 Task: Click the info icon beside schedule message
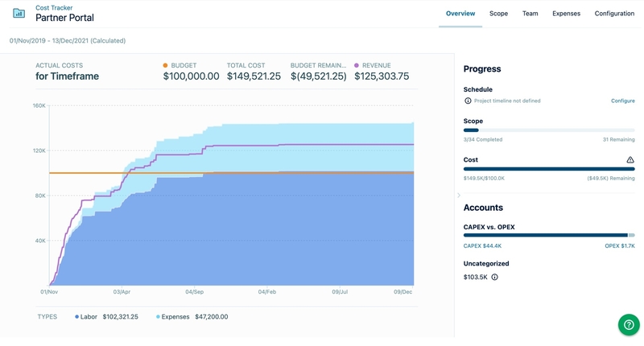tap(468, 101)
